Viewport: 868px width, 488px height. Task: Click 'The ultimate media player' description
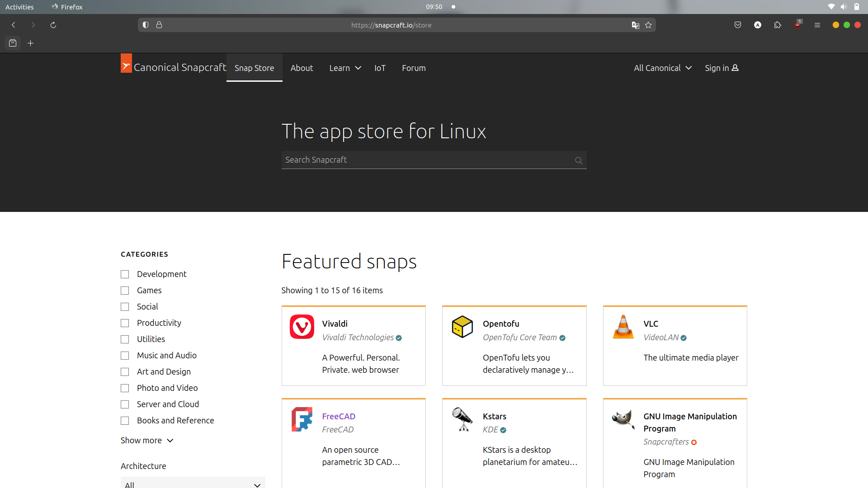pos(691,357)
